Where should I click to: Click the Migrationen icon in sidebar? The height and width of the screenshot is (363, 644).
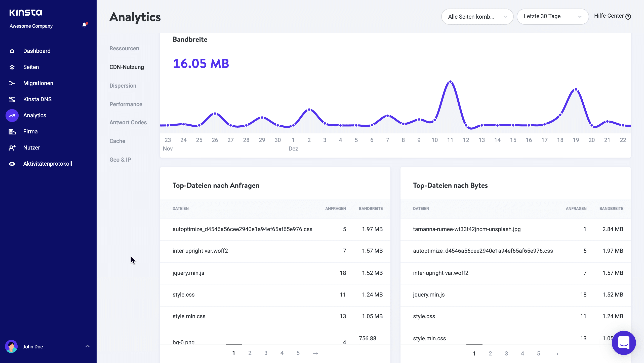[12, 83]
